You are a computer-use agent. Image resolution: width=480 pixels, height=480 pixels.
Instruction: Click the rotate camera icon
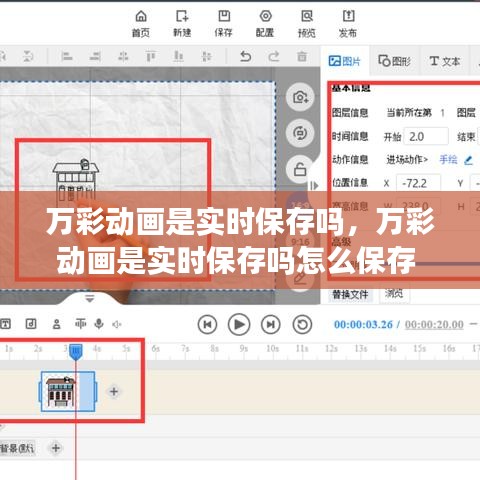(300, 133)
